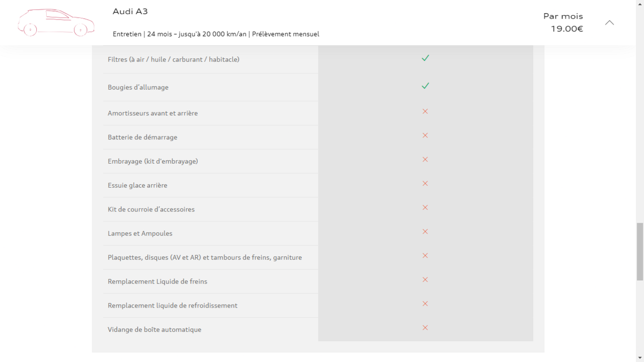
Task: Click the red cross for Remplacement Liquide de freins
Action: click(x=425, y=280)
